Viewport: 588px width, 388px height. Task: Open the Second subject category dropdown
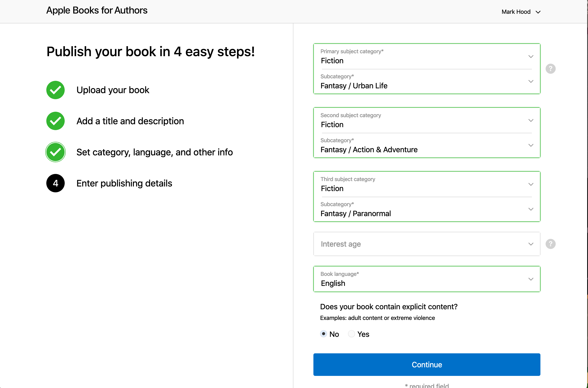(426, 120)
